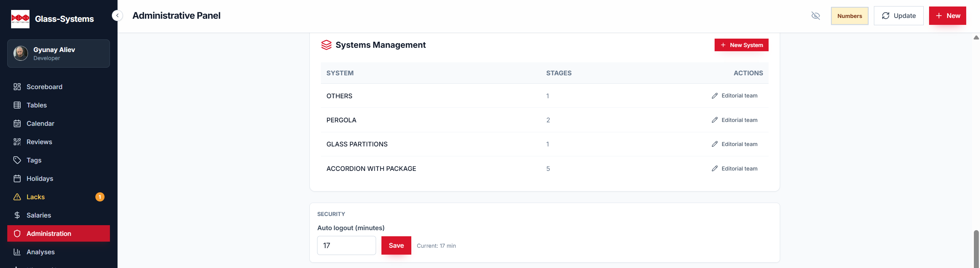Open the Tags page
980x268 pixels.
(x=59, y=160)
